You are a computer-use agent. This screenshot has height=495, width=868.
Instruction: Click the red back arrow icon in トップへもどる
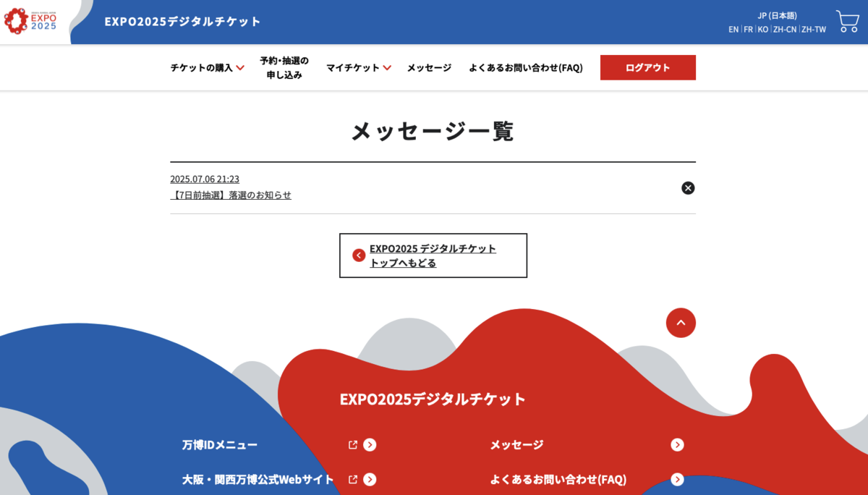point(359,255)
